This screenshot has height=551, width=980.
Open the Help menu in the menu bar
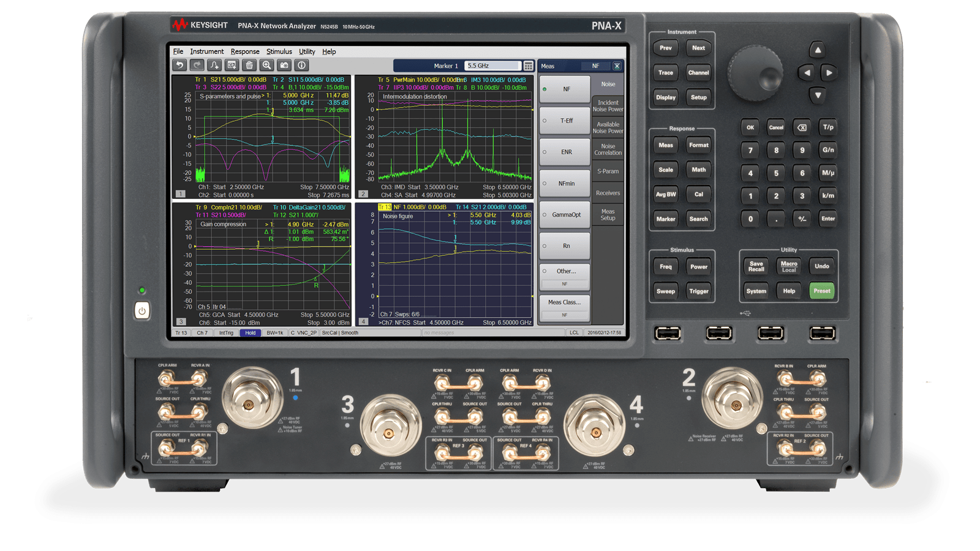[x=329, y=51]
